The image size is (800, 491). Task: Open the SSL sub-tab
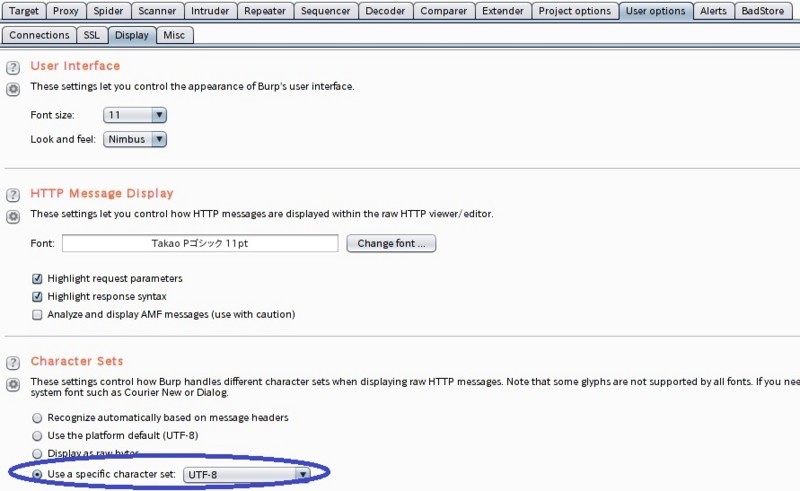point(92,35)
